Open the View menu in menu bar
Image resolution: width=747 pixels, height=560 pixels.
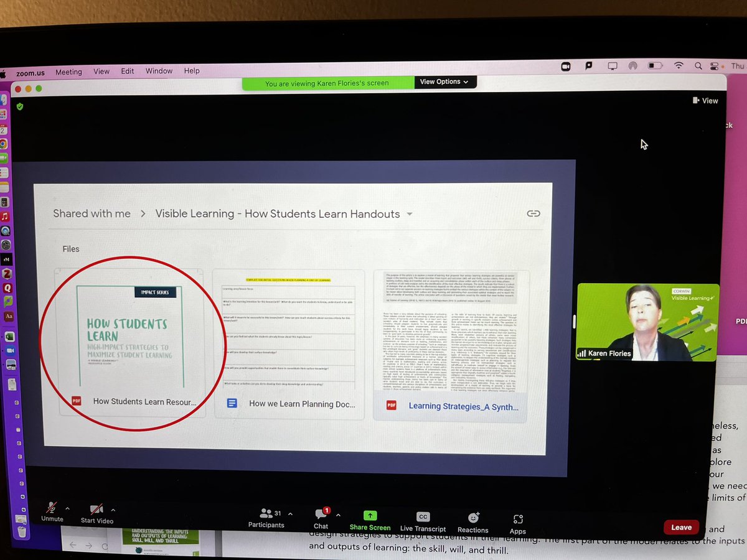tap(101, 71)
